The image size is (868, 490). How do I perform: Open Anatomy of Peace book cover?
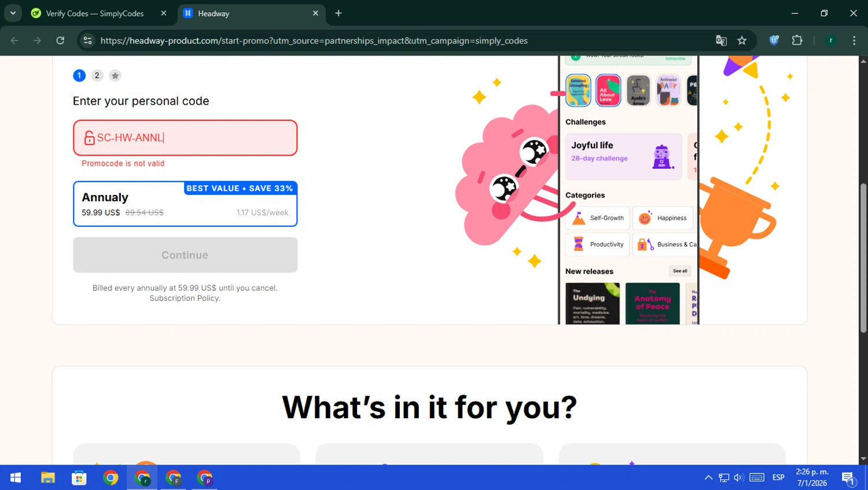click(x=652, y=303)
